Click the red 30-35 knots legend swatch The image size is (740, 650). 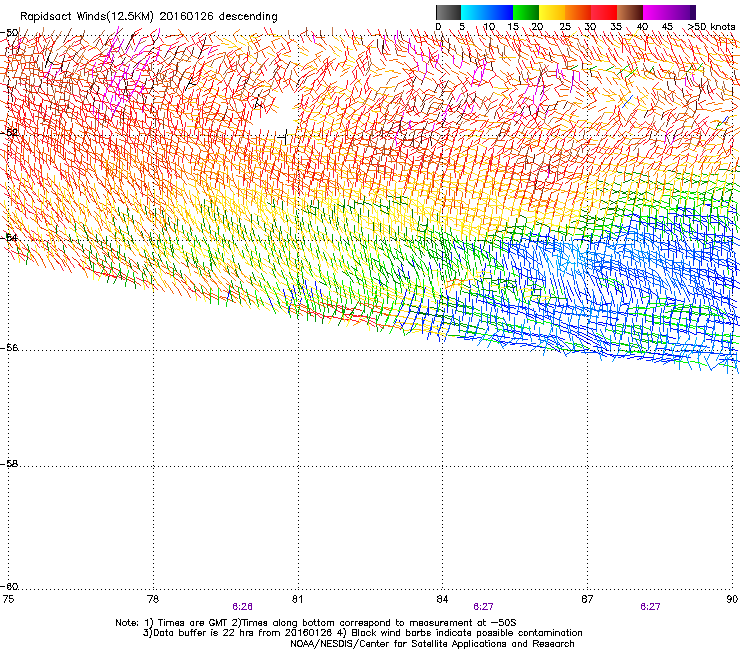coord(604,12)
